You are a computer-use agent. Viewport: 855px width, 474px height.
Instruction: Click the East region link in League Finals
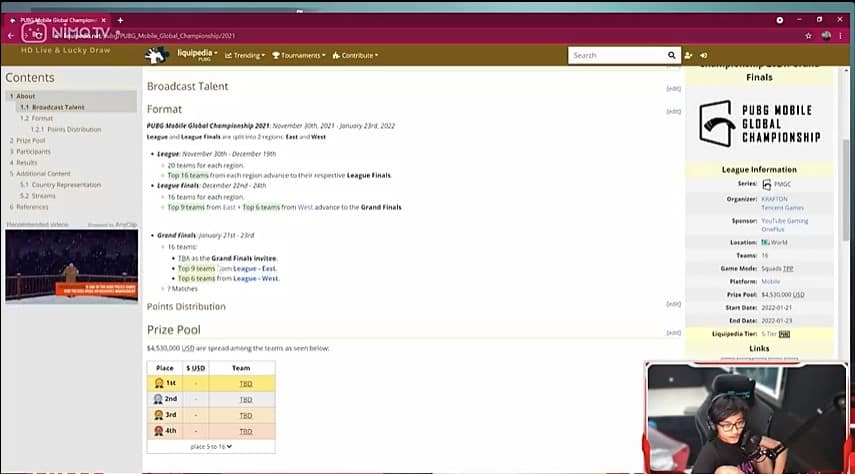click(230, 207)
